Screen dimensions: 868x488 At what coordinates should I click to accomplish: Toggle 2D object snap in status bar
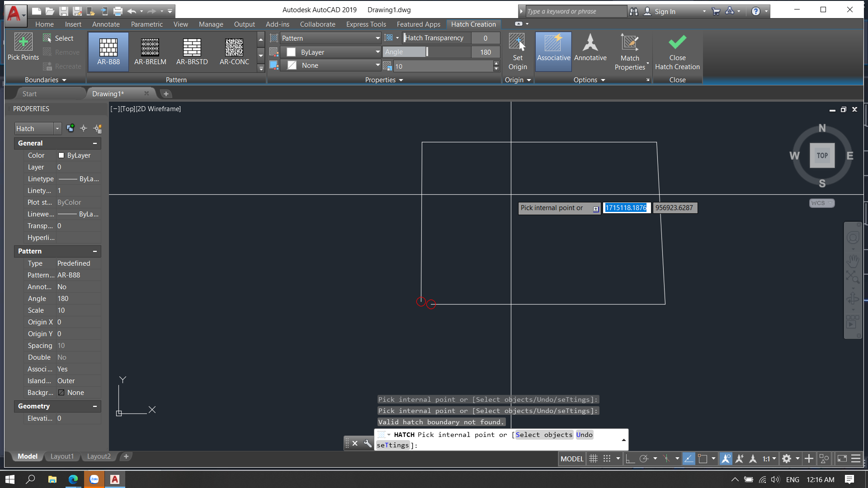703,459
